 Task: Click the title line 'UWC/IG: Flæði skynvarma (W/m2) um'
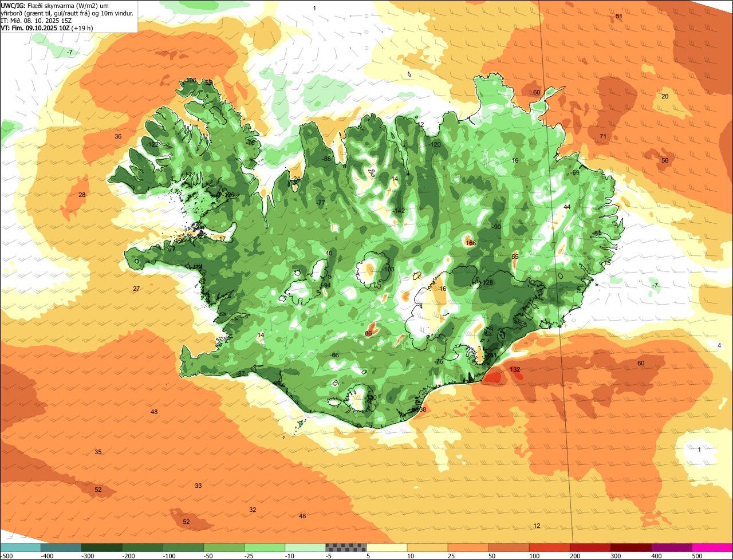click(55, 5)
